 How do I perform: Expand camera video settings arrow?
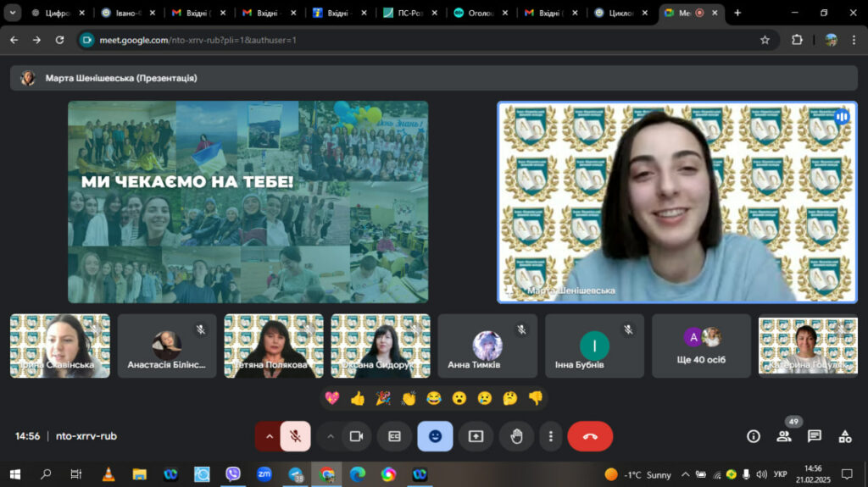(x=330, y=436)
